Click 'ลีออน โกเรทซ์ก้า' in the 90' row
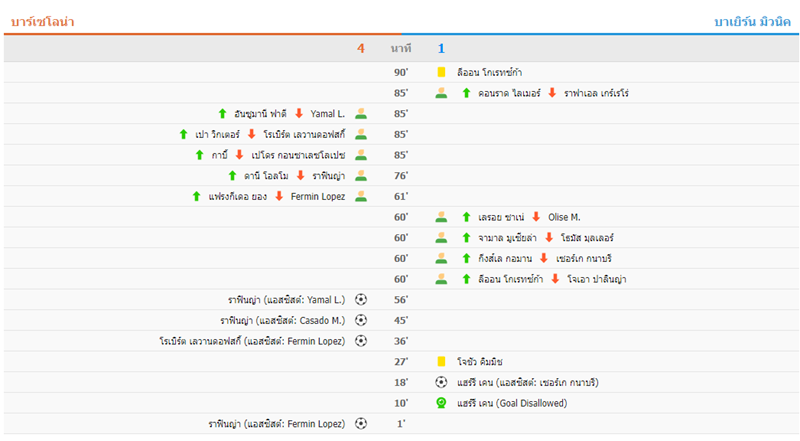Image resolution: width=800 pixels, height=441 pixels. coord(489,72)
